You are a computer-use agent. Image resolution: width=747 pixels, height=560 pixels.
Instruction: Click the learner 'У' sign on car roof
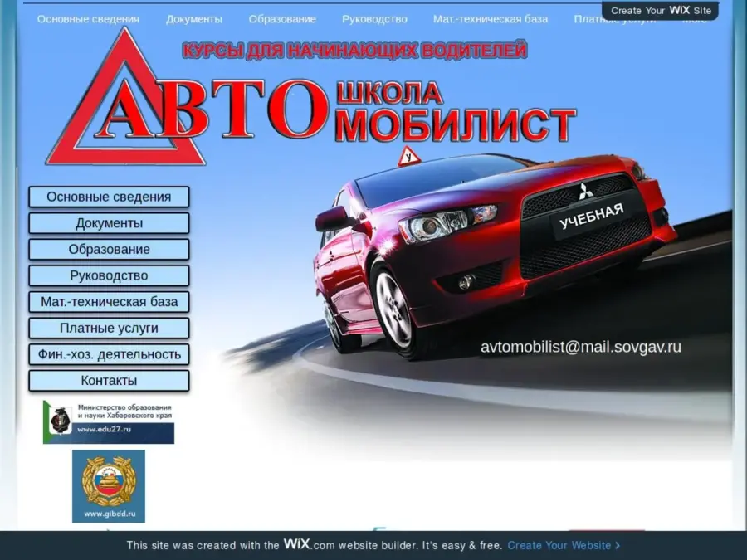pos(408,156)
